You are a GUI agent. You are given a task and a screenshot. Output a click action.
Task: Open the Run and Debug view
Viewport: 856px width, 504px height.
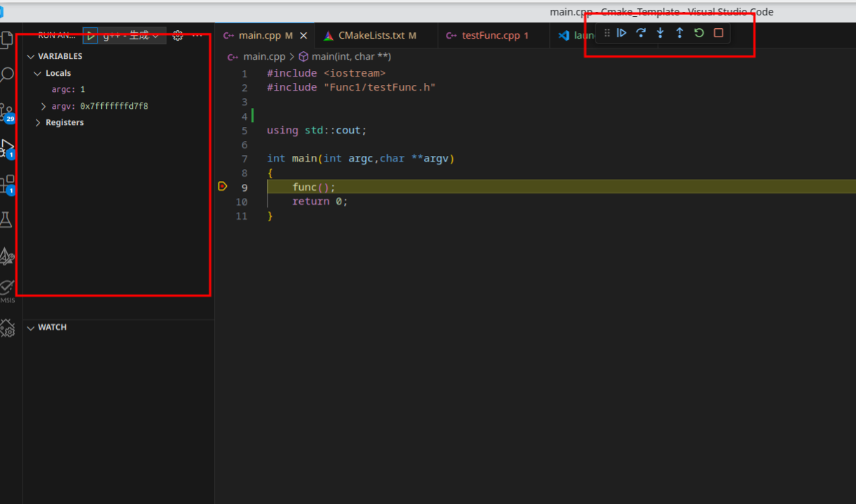point(7,149)
